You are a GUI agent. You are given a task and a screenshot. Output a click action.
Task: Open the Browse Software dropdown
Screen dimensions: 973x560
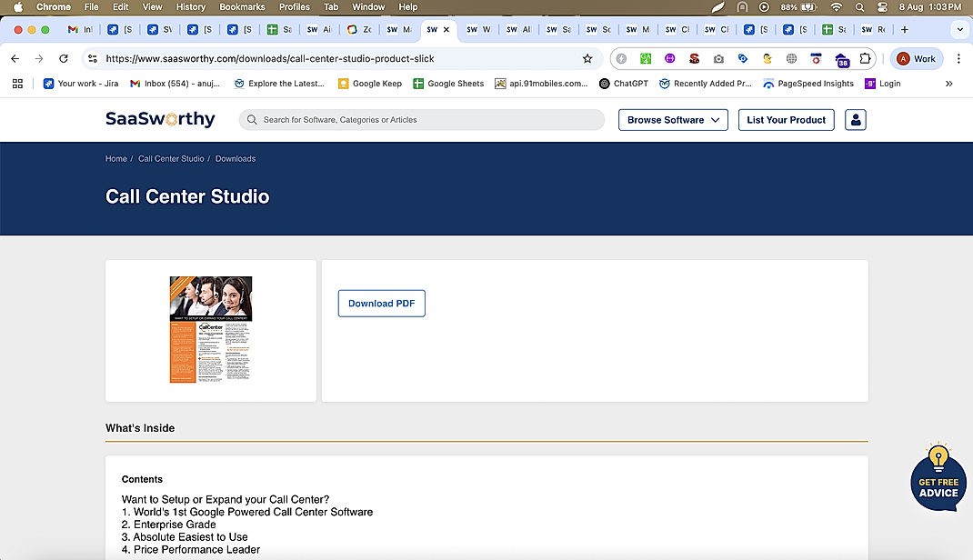click(x=673, y=119)
